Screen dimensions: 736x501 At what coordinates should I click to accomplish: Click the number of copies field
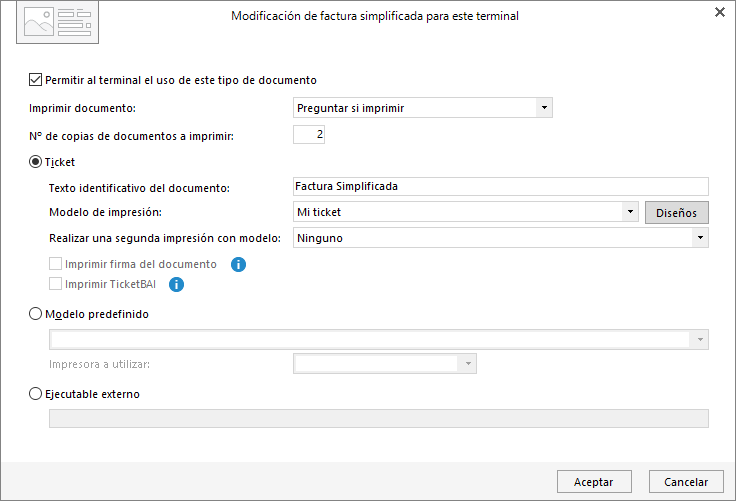pos(309,134)
